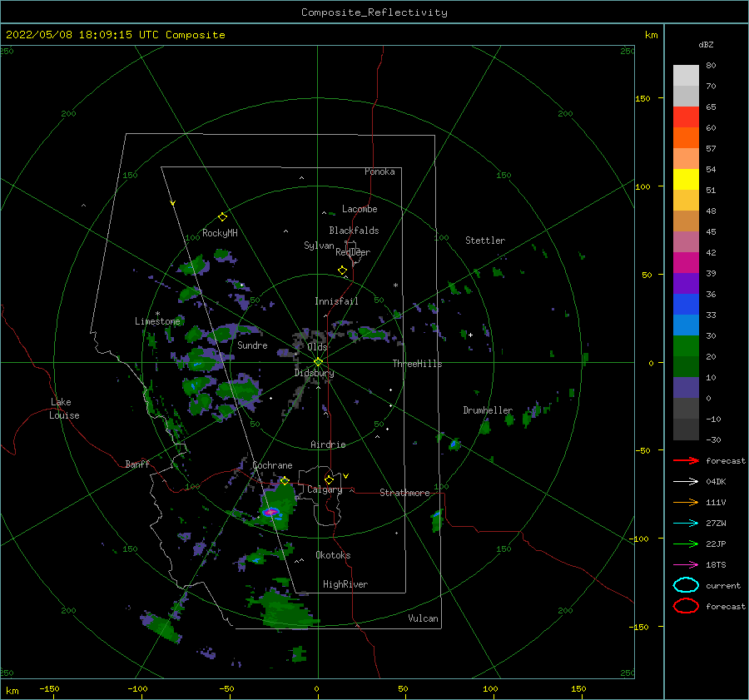
Task: Select the slate purple 10 dBZ swatch
Action: click(x=686, y=388)
